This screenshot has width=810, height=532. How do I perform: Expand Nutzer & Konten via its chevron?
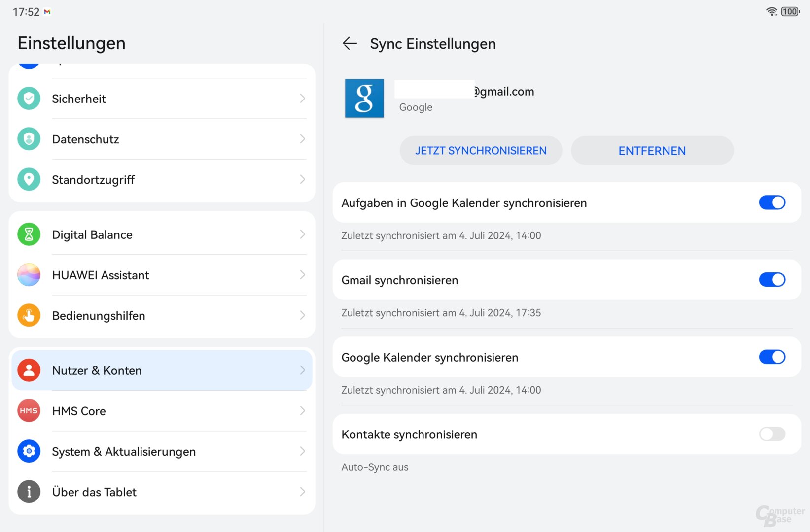[x=302, y=370]
